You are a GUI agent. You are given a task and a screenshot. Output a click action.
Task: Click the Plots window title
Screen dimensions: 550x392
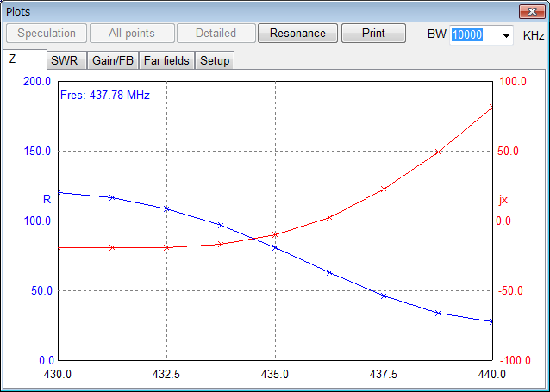pos(18,11)
